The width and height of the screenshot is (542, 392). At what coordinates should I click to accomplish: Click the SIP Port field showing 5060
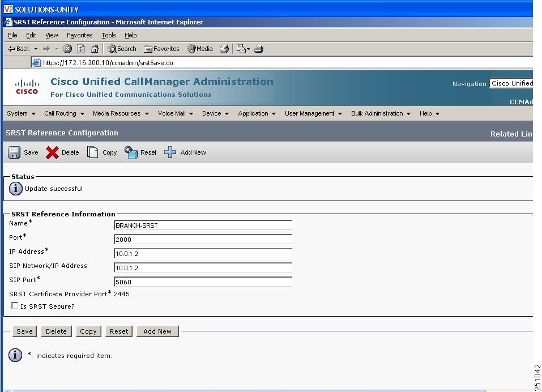click(x=203, y=282)
